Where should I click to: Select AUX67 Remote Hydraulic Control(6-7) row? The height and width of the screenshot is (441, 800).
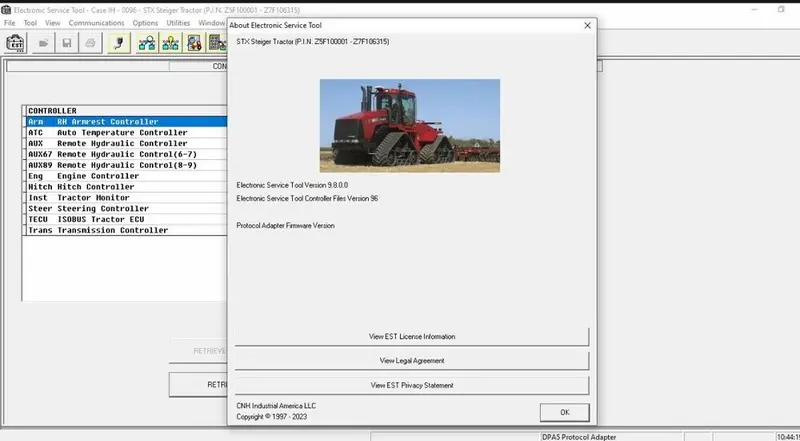(126, 154)
